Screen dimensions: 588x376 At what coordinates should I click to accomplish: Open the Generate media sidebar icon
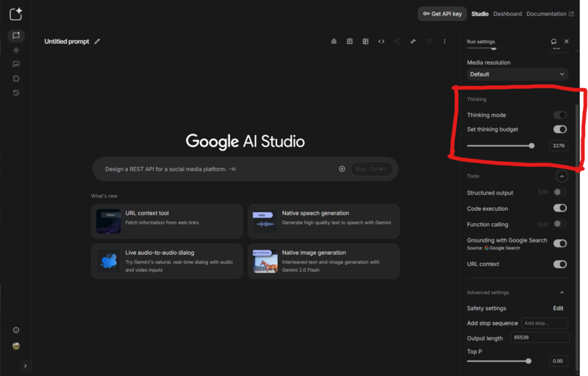tap(16, 64)
